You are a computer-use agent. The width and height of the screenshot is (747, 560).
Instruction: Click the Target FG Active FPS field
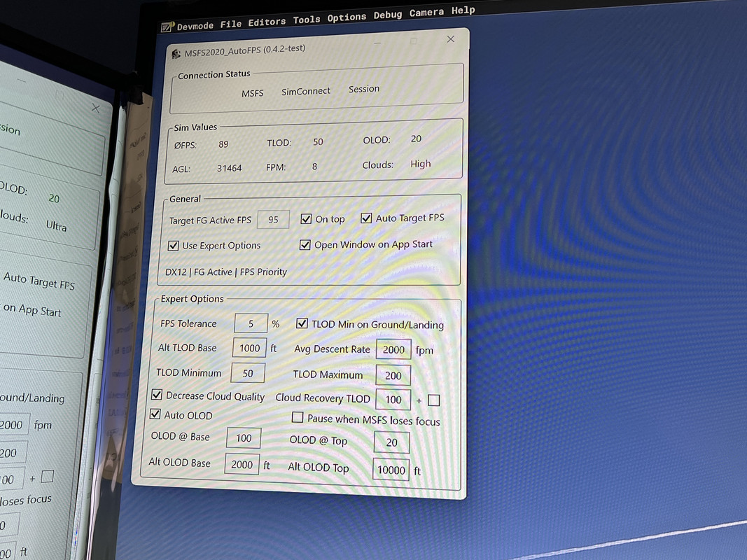coord(273,220)
